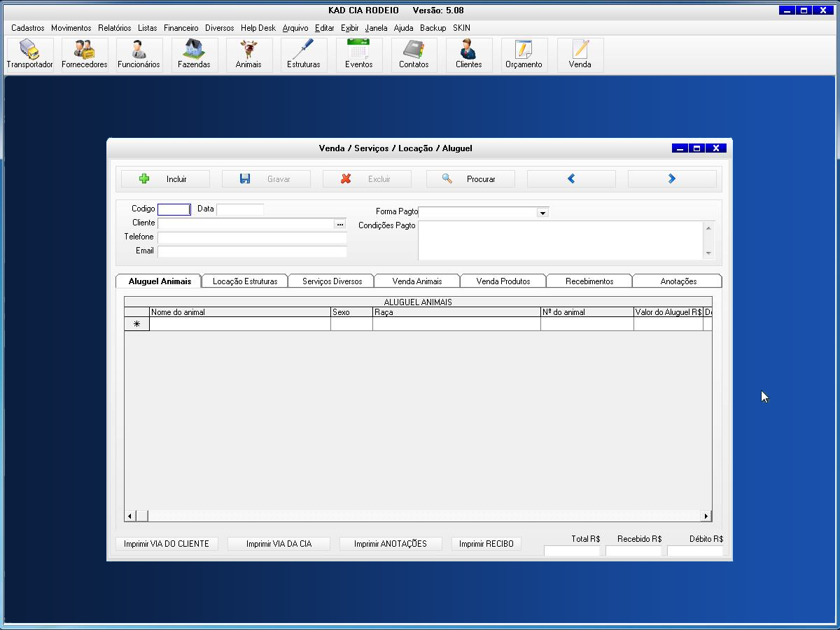The height and width of the screenshot is (630, 840).
Task: Open the SKIN menu
Action: pyautogui.click(x=461, y=28)
